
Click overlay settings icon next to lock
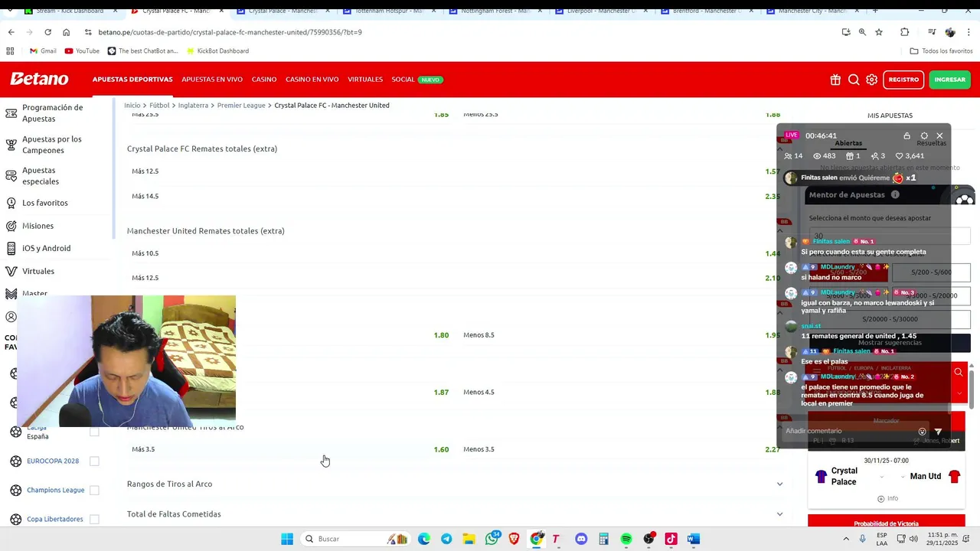[924, 135]
